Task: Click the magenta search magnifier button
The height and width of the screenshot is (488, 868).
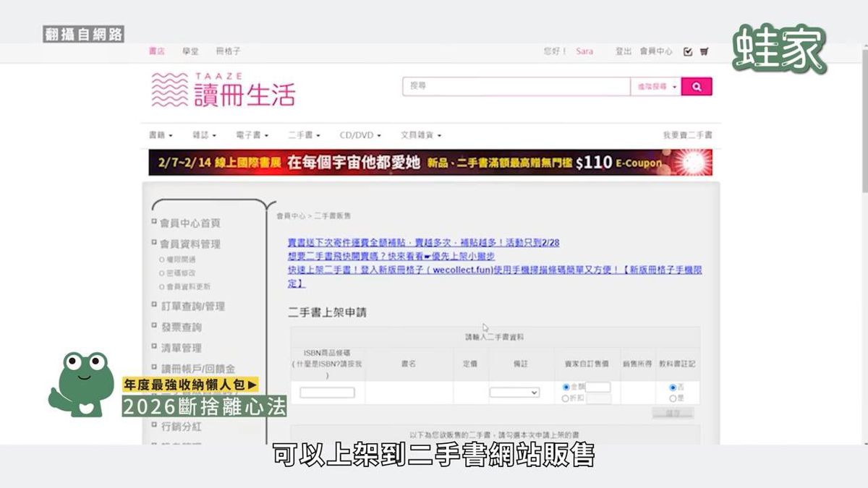Action: pyautogui.click(x=697, y=87)
